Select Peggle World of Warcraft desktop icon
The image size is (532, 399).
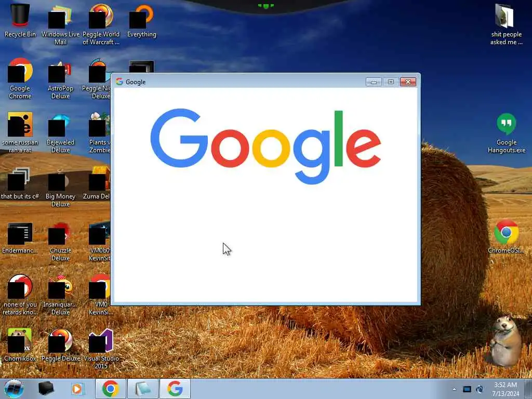point(101,24)
